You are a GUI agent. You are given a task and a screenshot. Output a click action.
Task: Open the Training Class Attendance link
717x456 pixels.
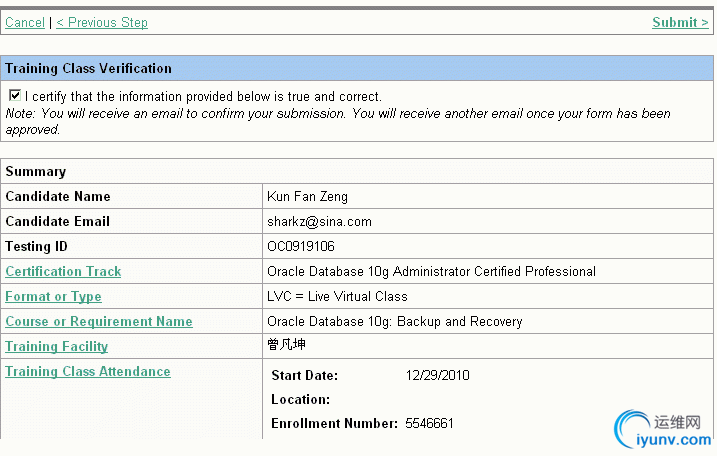pyautogui.click(x=88, y=371)
